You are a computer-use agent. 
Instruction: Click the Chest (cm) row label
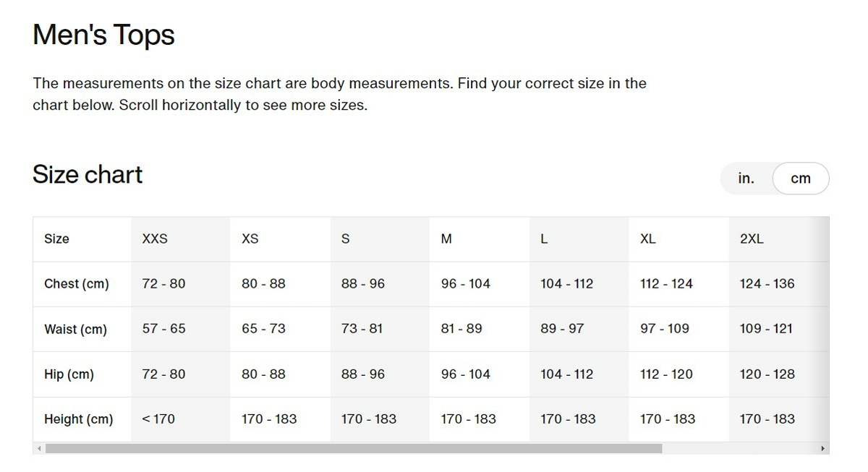click(77, 284)
